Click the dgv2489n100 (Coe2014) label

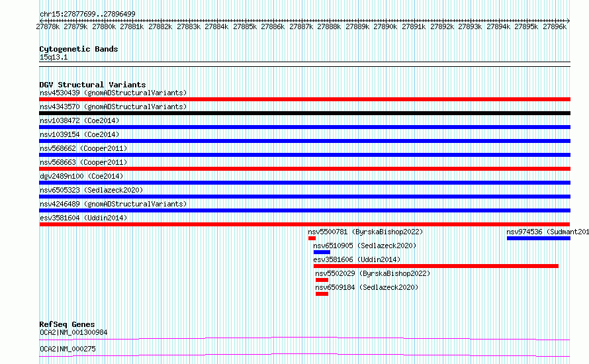point(81,176)
